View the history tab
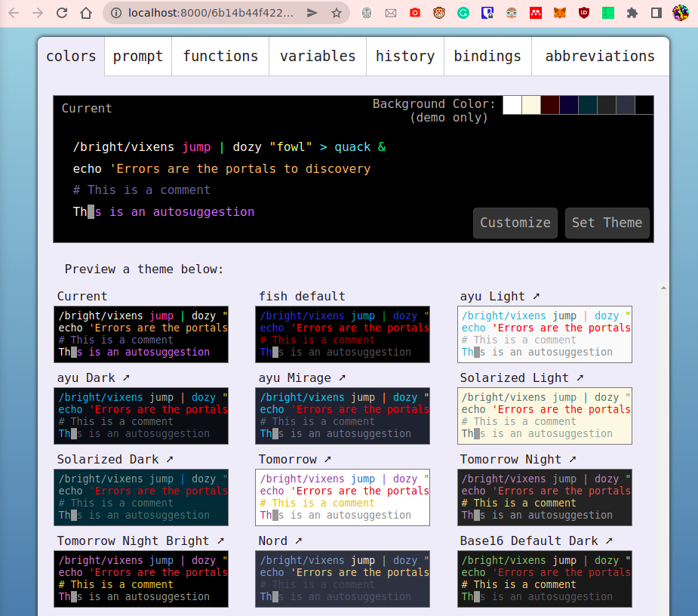Screen dimensions: 698x616 [404, 55]
